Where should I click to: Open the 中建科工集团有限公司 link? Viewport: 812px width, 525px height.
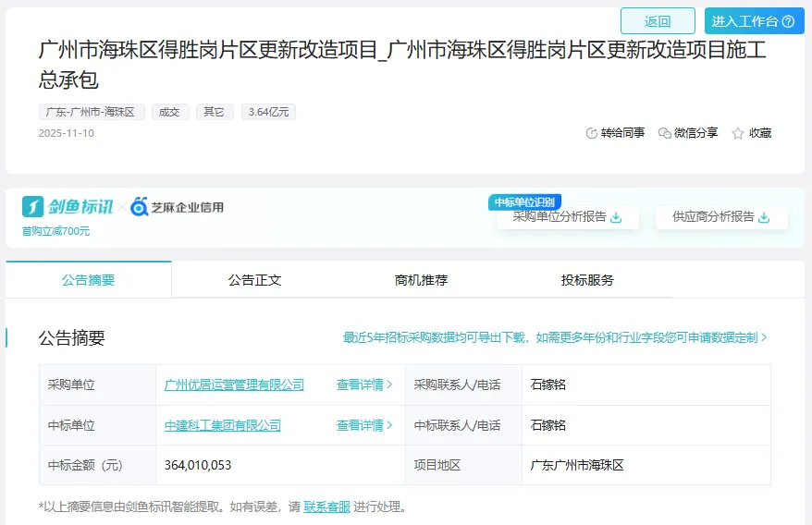[x=223, y=425]
